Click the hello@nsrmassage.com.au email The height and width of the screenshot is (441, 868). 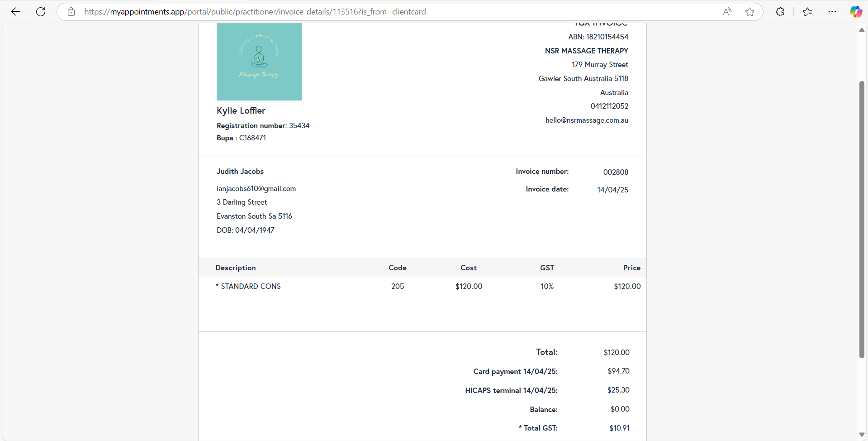pos(587,120)
